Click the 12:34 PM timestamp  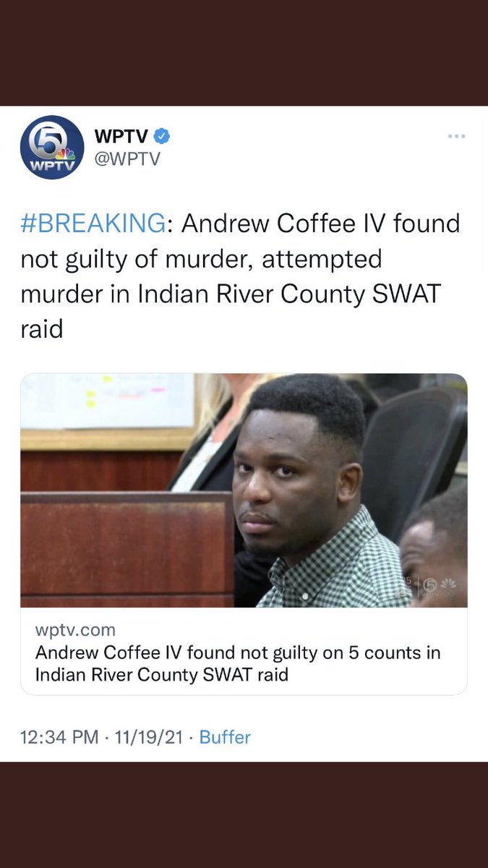59,737
